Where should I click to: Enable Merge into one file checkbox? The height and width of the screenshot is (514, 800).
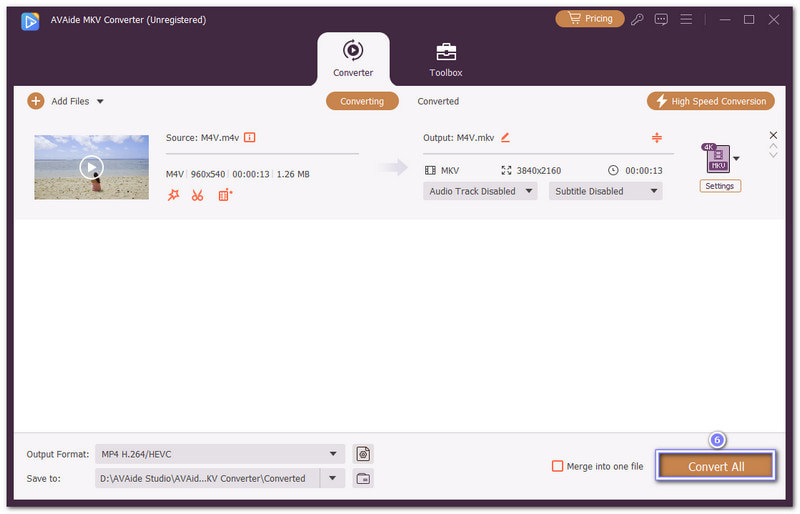[558, 466]
